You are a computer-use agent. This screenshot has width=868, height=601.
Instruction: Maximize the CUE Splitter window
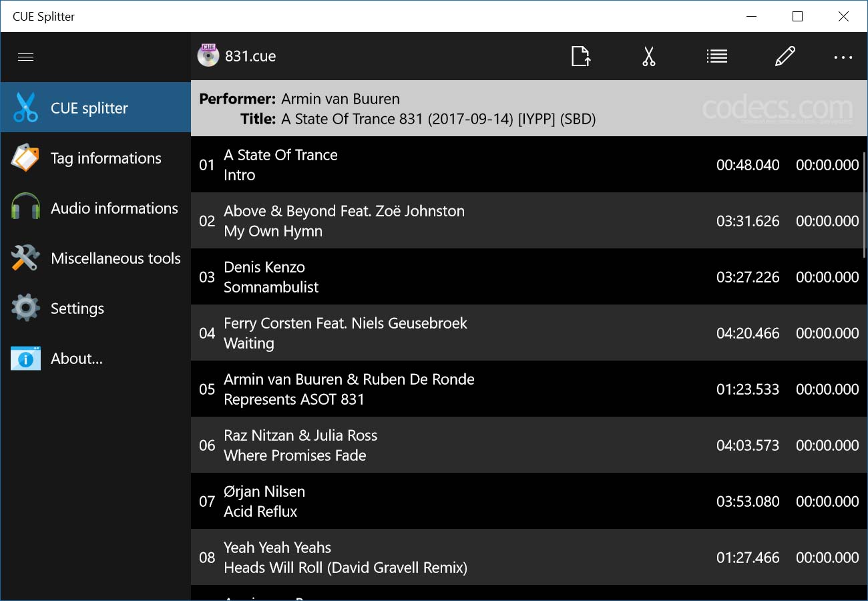pyautogui.click(x=797, y=17)
